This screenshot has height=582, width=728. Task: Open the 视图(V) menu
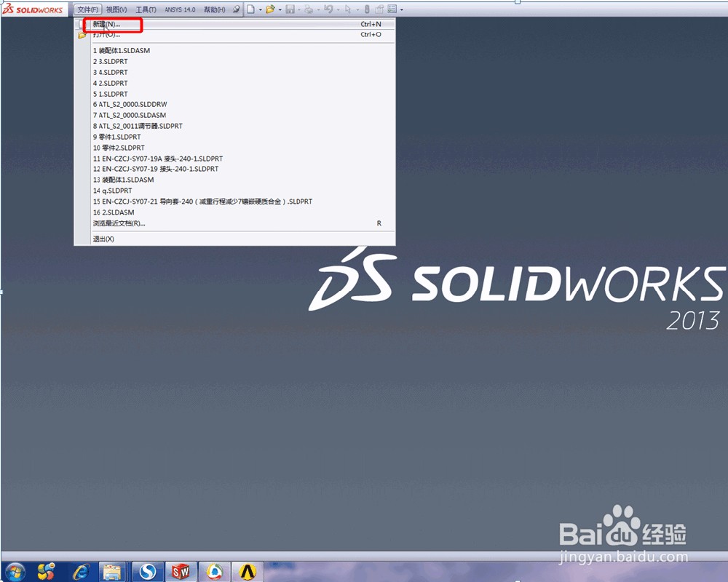click(116, 9)
